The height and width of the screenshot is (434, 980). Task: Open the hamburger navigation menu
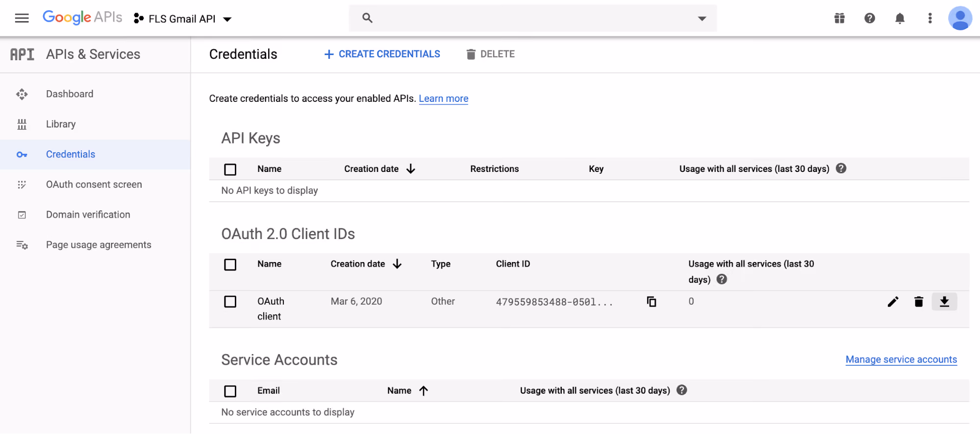[x=22, y=19]
